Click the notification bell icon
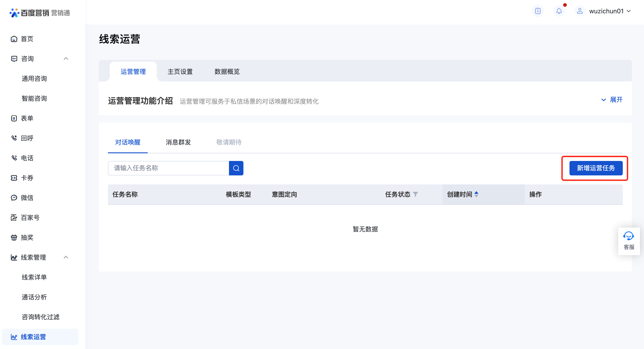 [559, 11]
